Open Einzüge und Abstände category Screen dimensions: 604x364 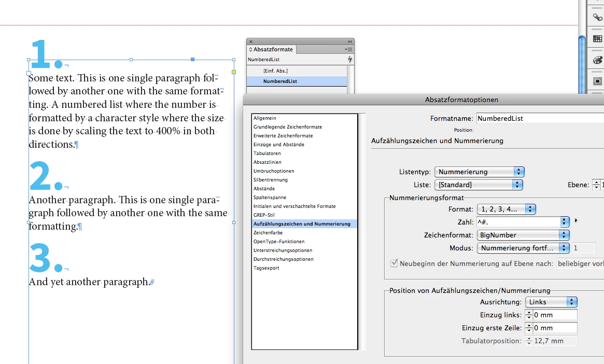pyautogui.click(x=304, y=145)
